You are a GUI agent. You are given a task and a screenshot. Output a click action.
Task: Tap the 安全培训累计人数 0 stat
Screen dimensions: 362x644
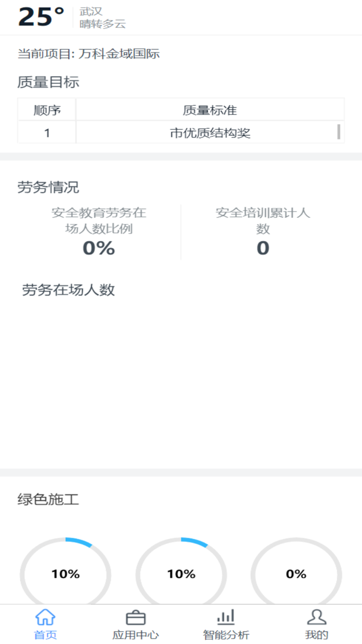(x=262, y=232)
